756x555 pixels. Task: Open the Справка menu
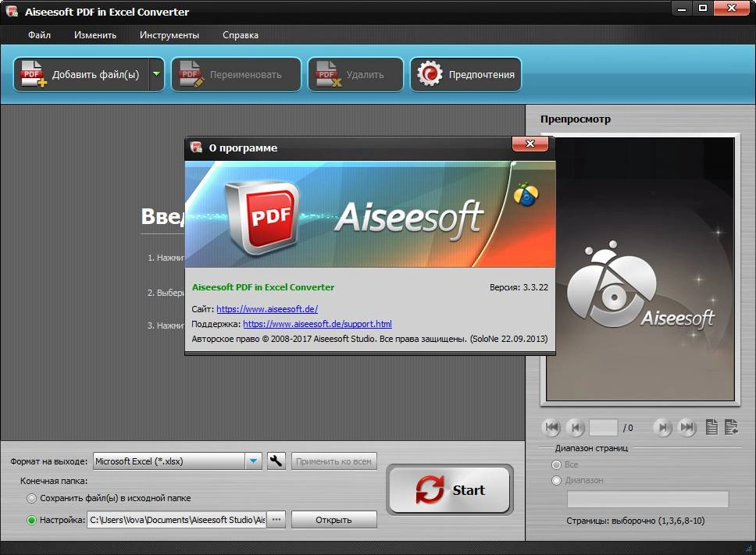point(240,35)
